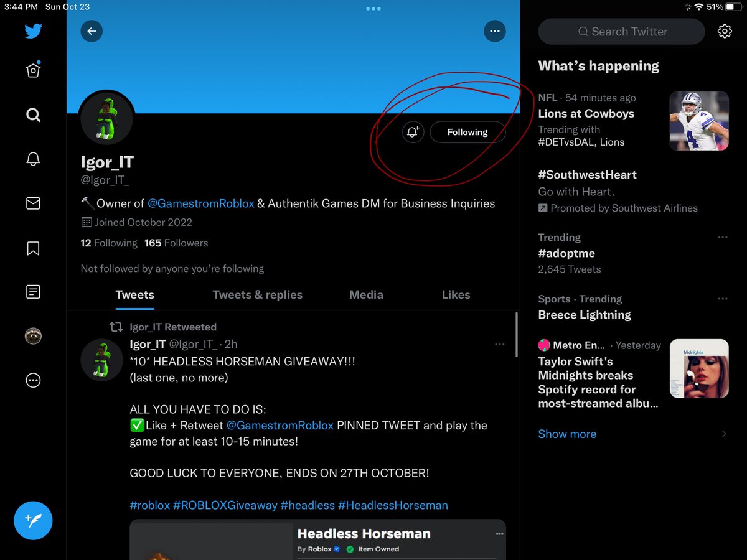Open tweet author avatar in retweet
747x560 pixels.
pyautogui.click(x=101, y=360)
